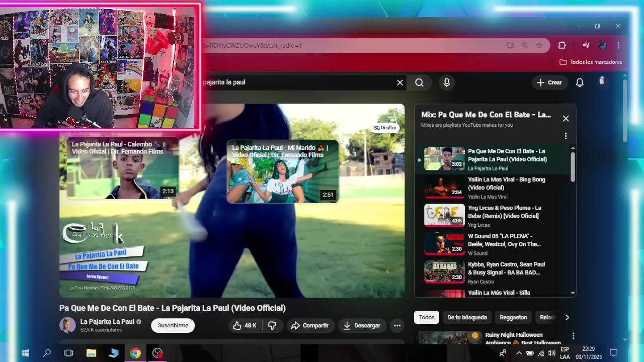This screenshot has width=644, height=362.
Task: Open Windows Start menu
Action: coord(25,353)
